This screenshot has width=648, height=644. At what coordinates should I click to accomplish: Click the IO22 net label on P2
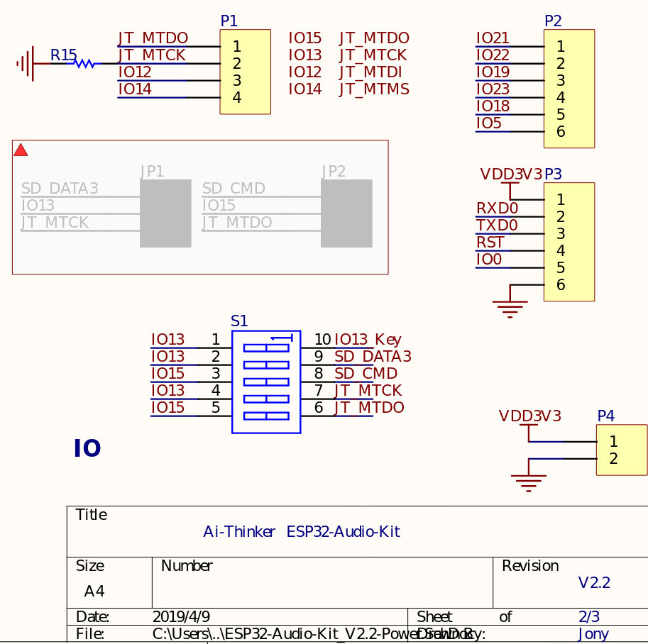493,55
